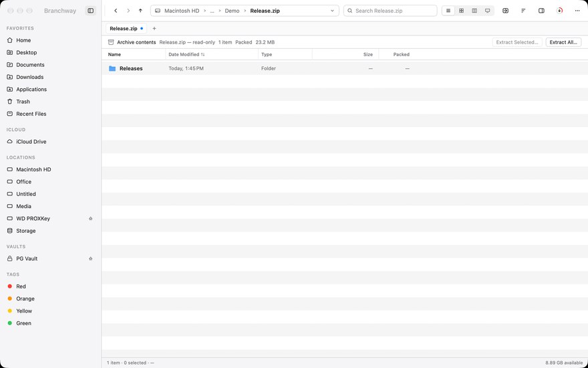Switch to icon grid view
The height and width of the screenshot is (368, 588).
pos(461,11)
